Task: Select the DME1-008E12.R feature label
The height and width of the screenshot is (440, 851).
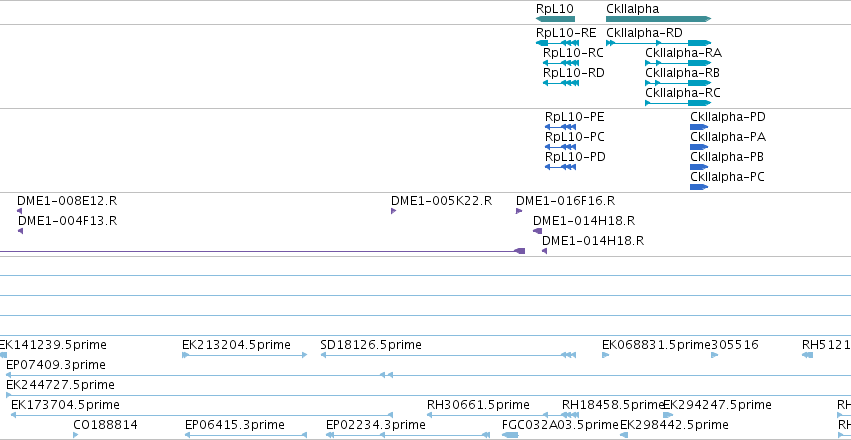Action: pyautogui.click(x=67, y=201)
